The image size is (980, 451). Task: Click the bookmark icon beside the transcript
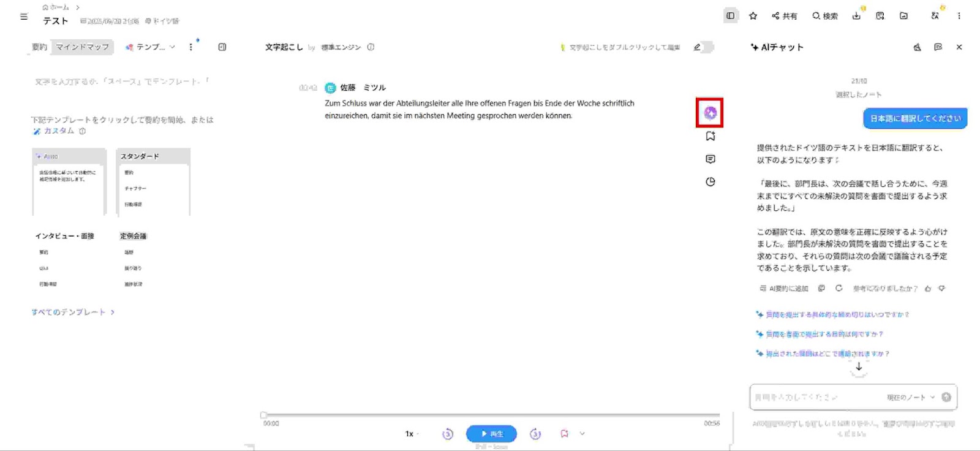coord(710,136)
